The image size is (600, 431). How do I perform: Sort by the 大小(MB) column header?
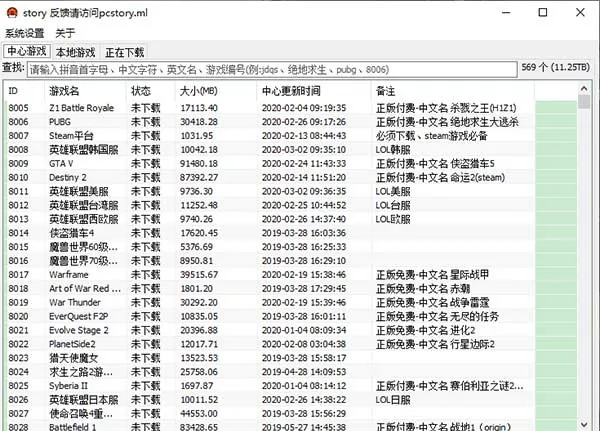coord(217,91)
